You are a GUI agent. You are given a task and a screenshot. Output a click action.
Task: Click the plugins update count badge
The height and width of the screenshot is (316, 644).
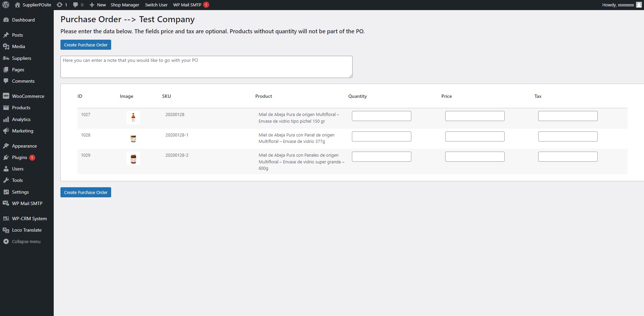32,157
